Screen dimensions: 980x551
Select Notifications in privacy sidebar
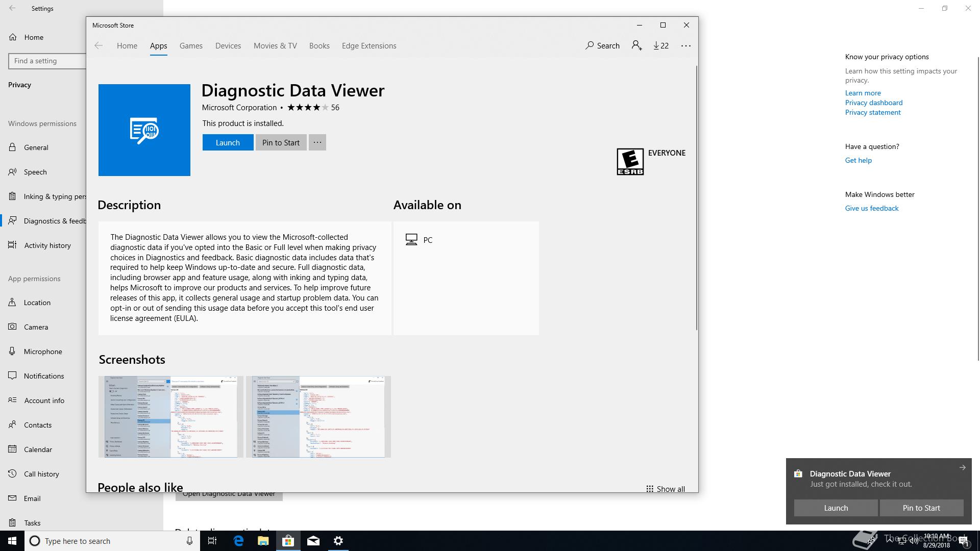pyautogui.click(x=43, y=376)
